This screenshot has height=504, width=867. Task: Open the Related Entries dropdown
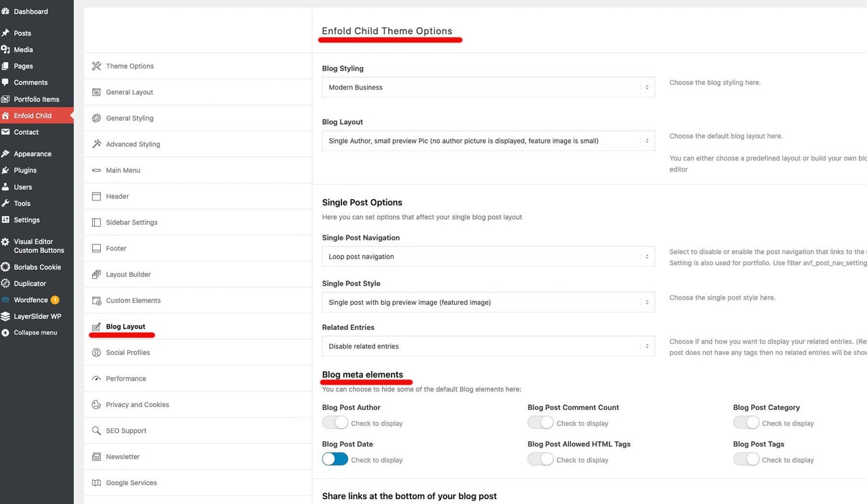tap(488, 346)
